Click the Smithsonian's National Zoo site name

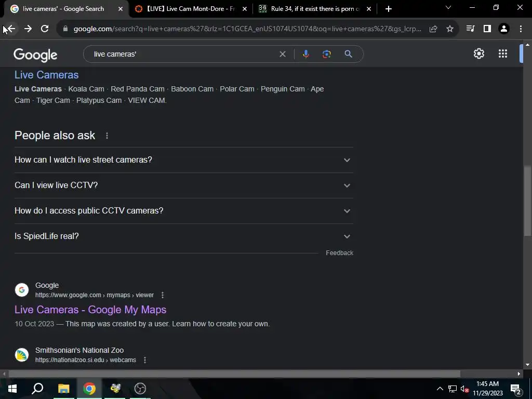[79, 350]
